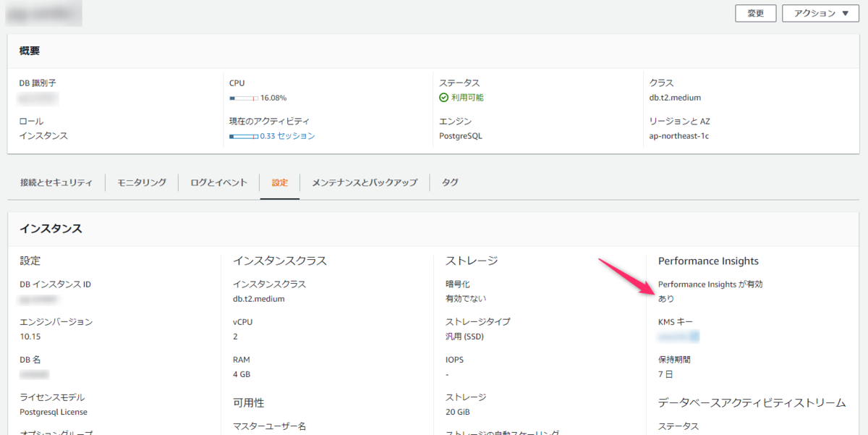
Task: Click the PostgreSQL engine label
Action: click(x=460, y=135)
